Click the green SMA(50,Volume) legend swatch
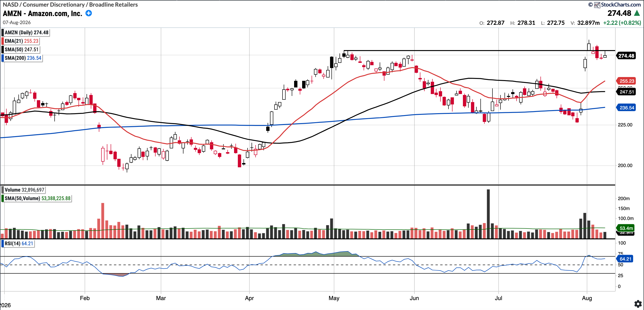Viewport: 644px width, 310px height. coord(3,198)
